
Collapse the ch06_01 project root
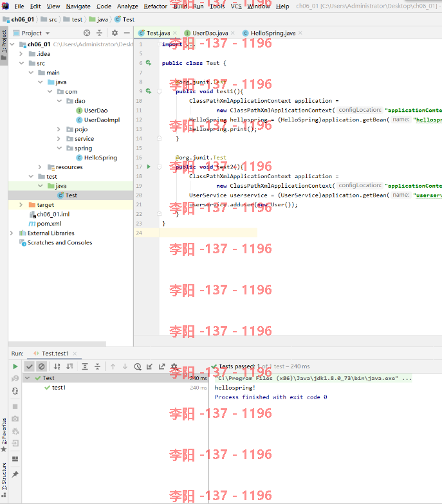13,44
